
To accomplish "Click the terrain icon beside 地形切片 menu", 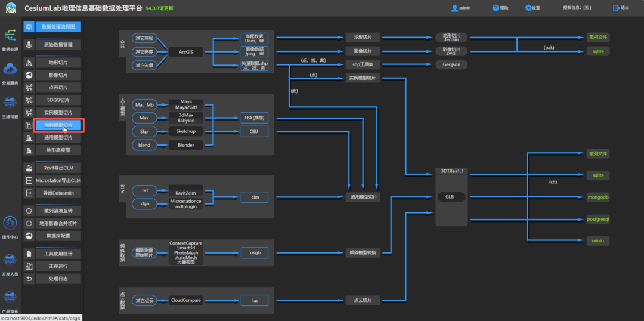I will point(29,63).
